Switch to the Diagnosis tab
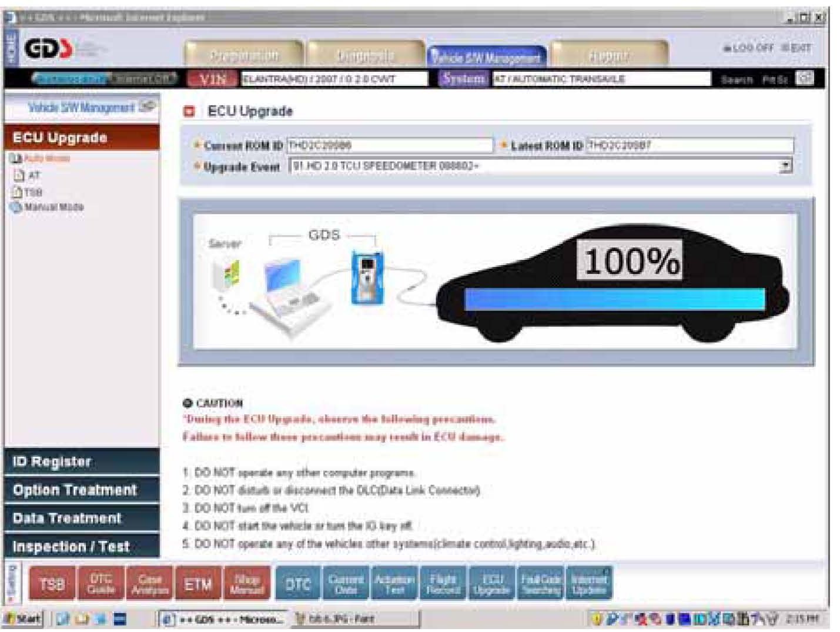Image resolution: width=840 pixels, height=632 pixels. point(366,56)
